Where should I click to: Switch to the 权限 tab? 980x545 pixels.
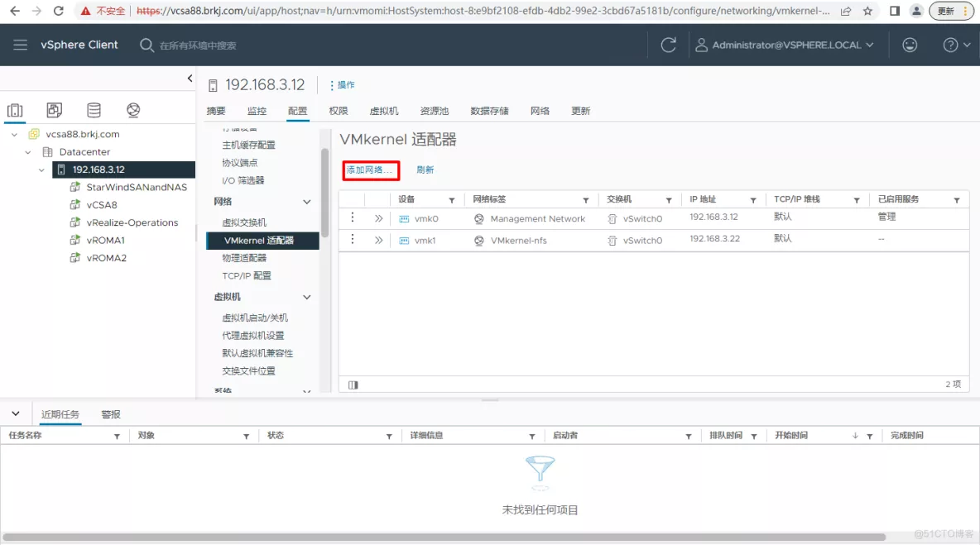pyautogui.click(x=339, y=111)
